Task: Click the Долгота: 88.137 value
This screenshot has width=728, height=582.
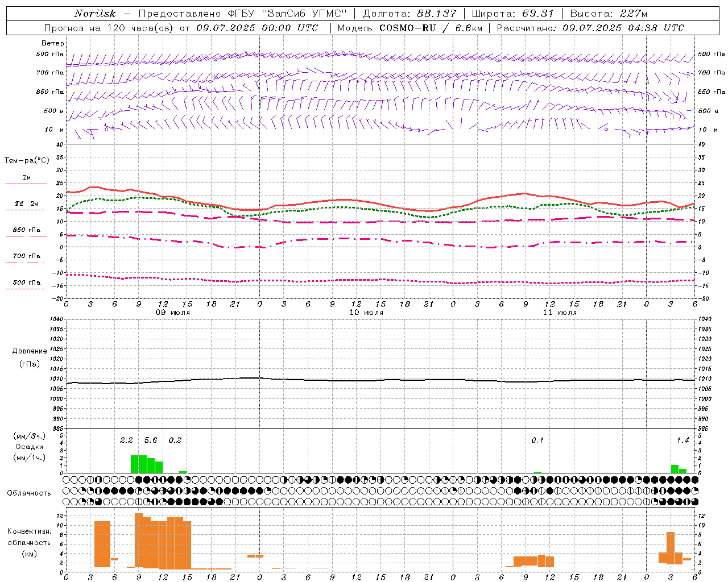Action: point(409,14)
